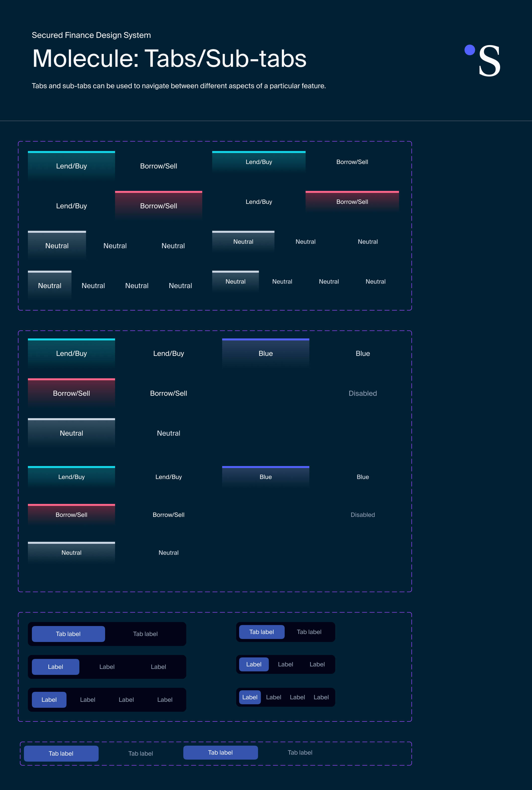The height and width of the screenshot is (790, 532).
Task: Select large teal Lend/Buy tab beside inactive Borrow/Sell
Action: (x=71, y=166)
